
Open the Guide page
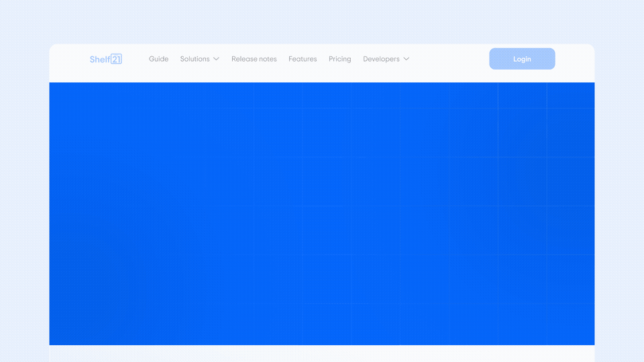pyautogui.click(x=158, y=59)
